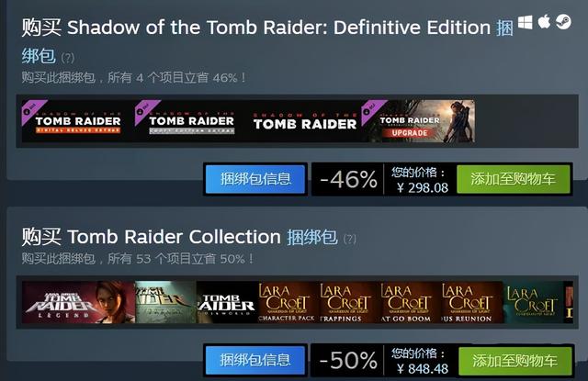588x381 pixels.
Task: Select Shadow of the Tomb Raider base game thumbnail
Action: coord(304,121)
